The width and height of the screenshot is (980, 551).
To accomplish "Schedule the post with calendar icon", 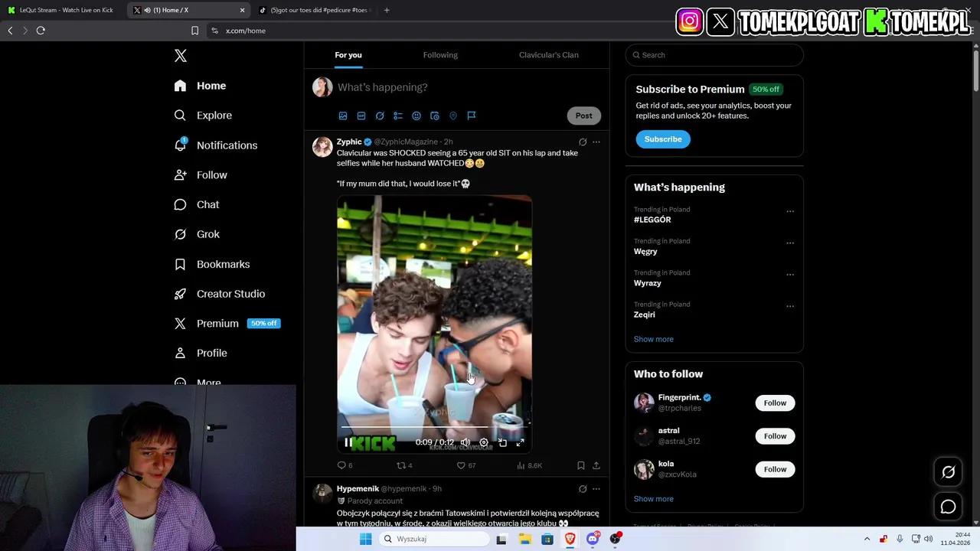I will (435, 116).
